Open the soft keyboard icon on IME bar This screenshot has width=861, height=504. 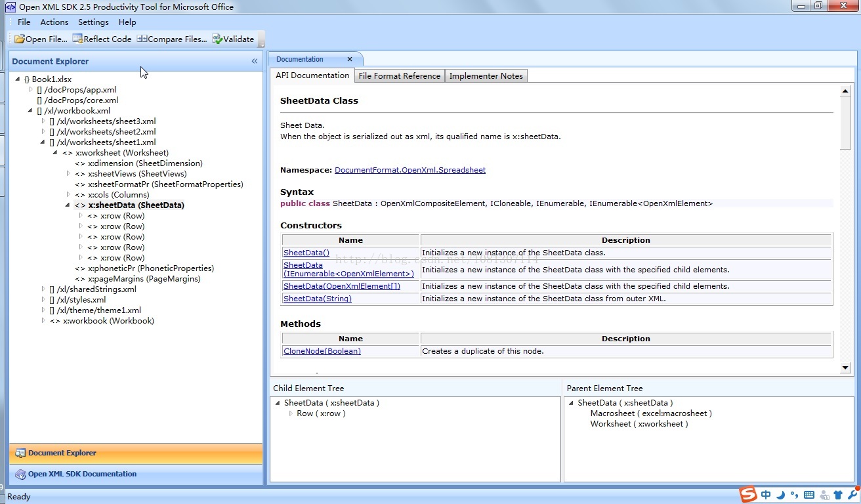808,495
